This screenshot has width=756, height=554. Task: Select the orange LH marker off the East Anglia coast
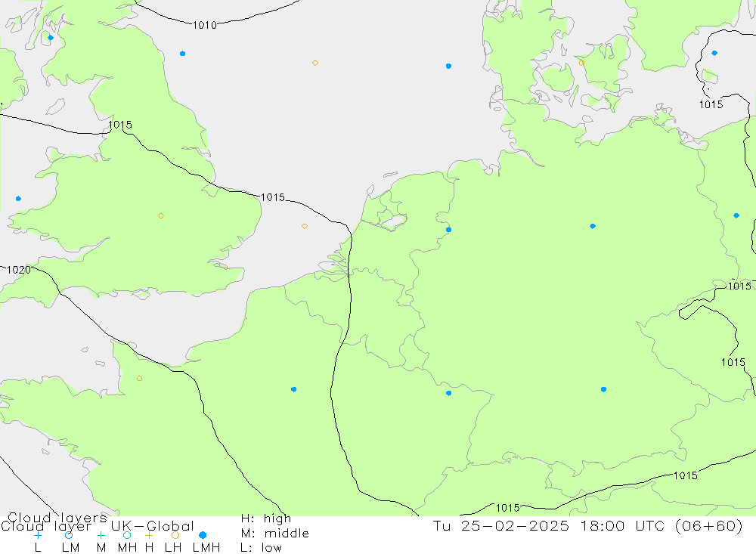point(304,226)
